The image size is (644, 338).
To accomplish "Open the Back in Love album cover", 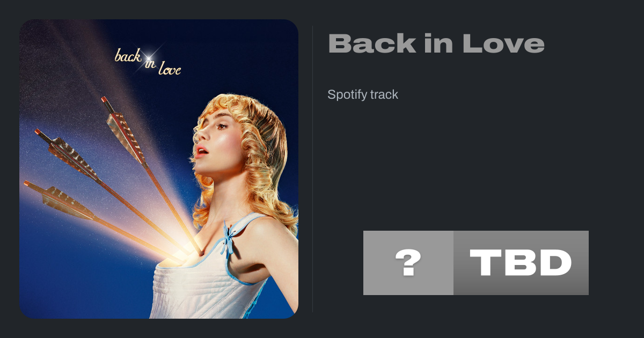I will [159, 169].
